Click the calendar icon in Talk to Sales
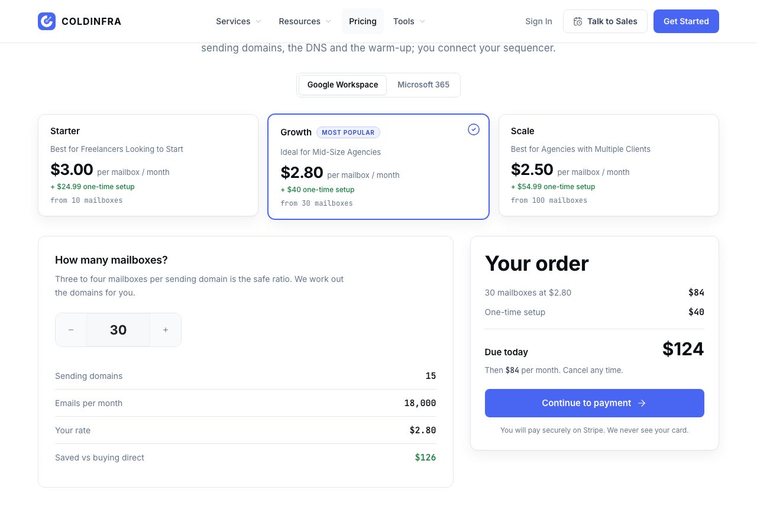The image size is (757, 532). pos(578,21)
